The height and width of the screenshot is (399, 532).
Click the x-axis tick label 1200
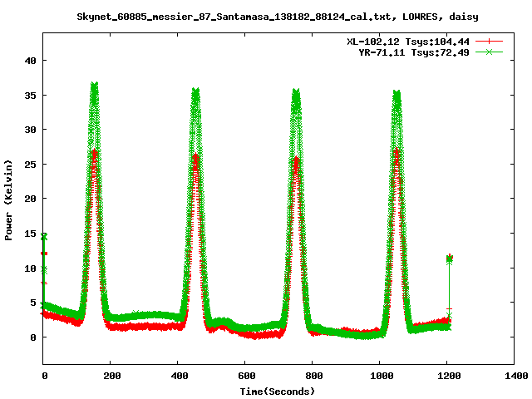tap(449, 376)
